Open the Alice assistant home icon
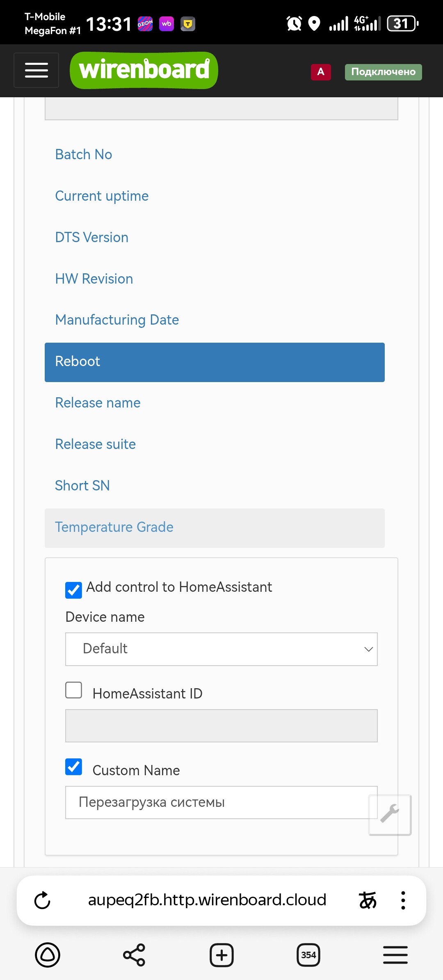Image resolution: width=443 pixels, height=980 pixels. 48,955
